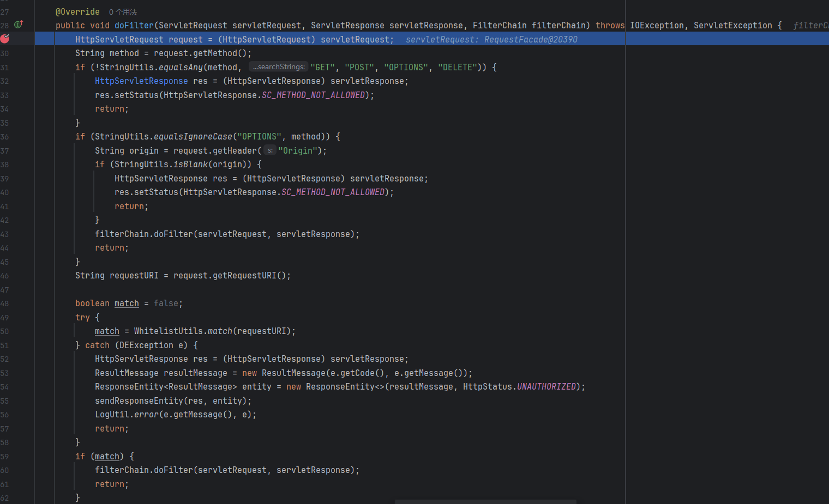Screen dimensions: 829x504
Task: Click the '...searchStrings:' parameter hint
Action: coord(278,67)
